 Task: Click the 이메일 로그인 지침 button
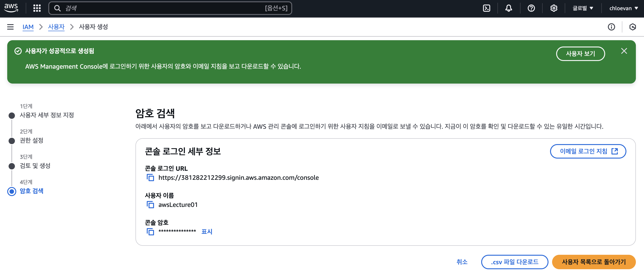click(x=588, y=151)
